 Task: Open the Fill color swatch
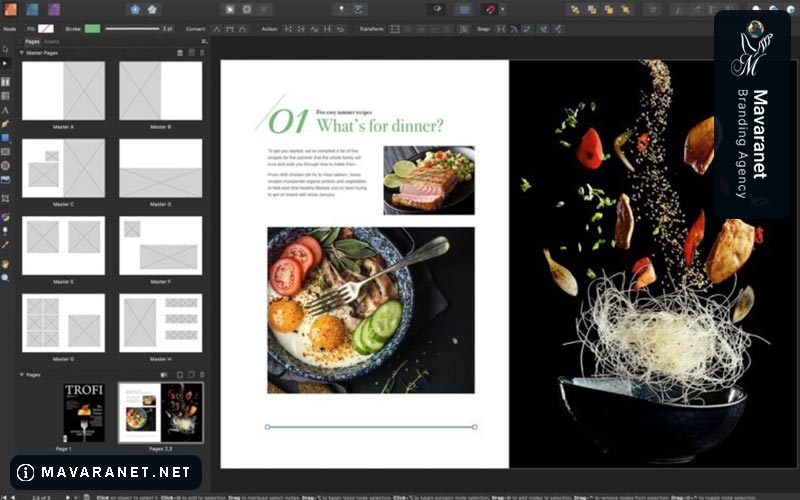tap(45, 29)
